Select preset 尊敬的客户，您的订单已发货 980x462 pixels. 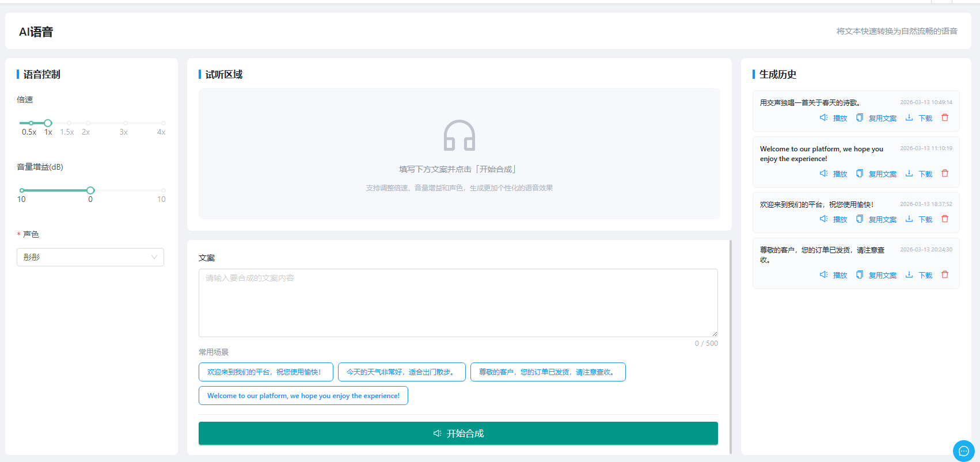(548, 372)
